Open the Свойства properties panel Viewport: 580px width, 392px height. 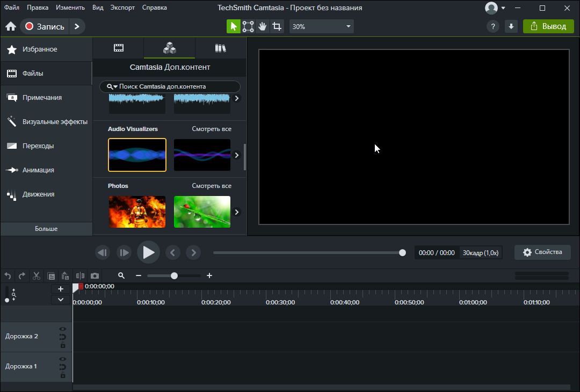click(542, 252)
